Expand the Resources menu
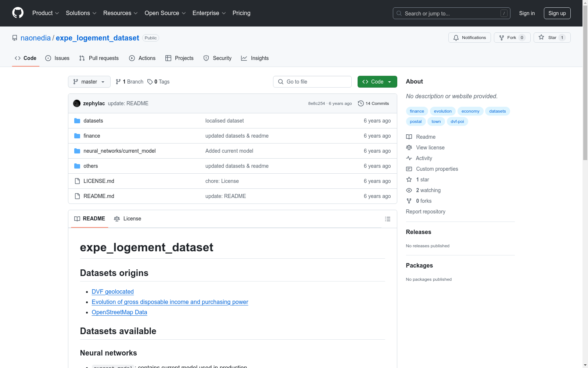The image size is (588, 368). pos(121,13)
